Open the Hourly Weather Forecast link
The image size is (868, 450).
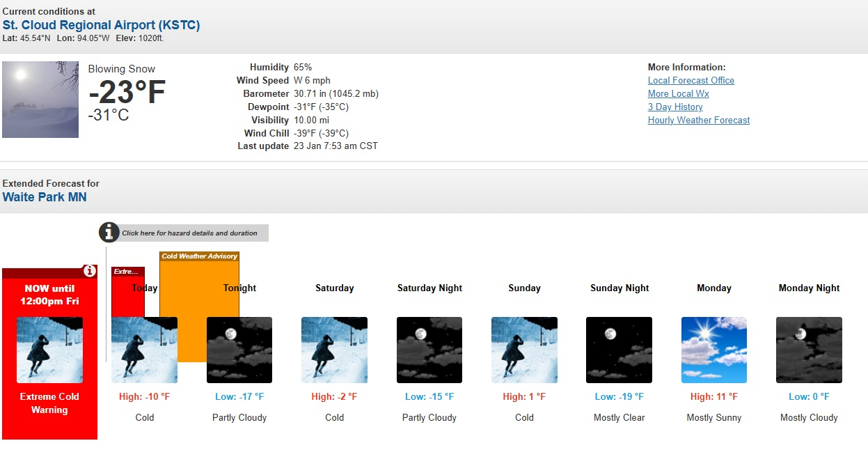[698, 121]
